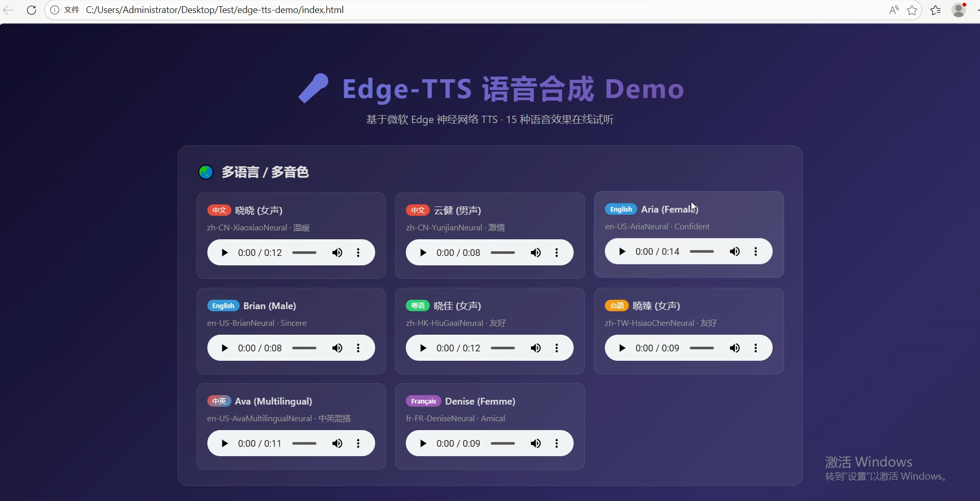Open more options for Aria (Female) player
This screenshot has width=980, height=501.
pyautogui.click(x=756, y=252)
